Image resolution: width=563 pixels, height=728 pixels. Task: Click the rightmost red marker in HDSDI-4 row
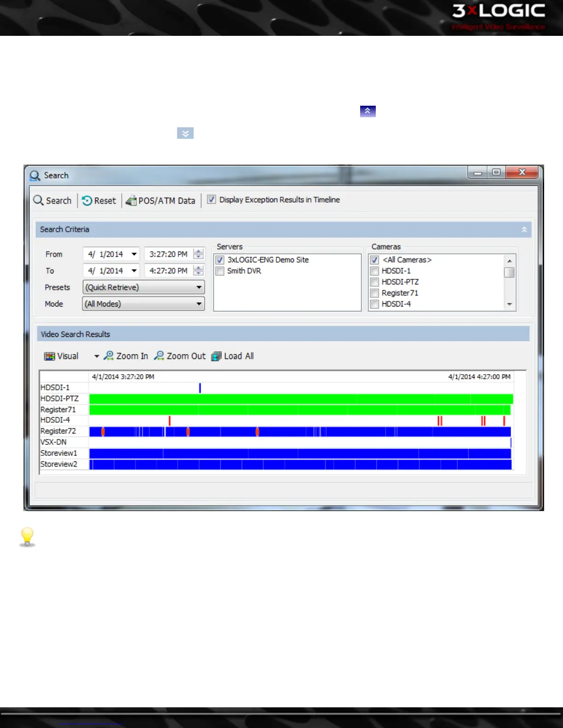tap(504, 421)
